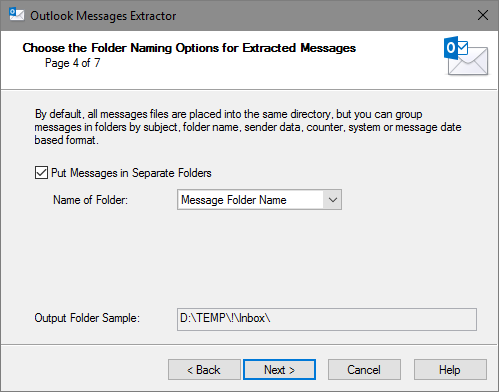
Task: Cancel the extraction wizard
Action: click(364, 370)
